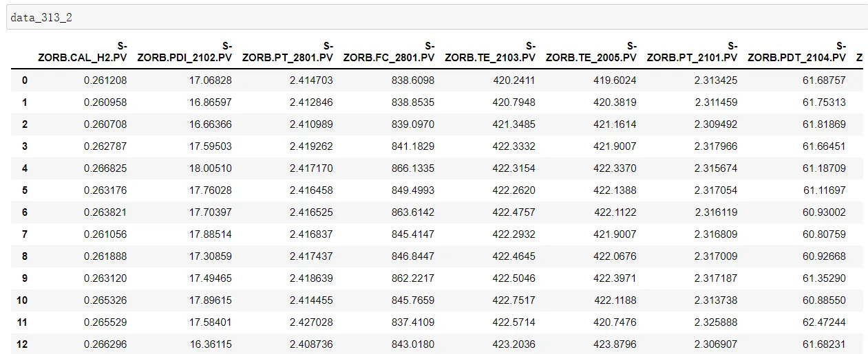The width and height of the screenshot is (868, 354).
Task: Click row index 3
Action: [x=25, y=146]
